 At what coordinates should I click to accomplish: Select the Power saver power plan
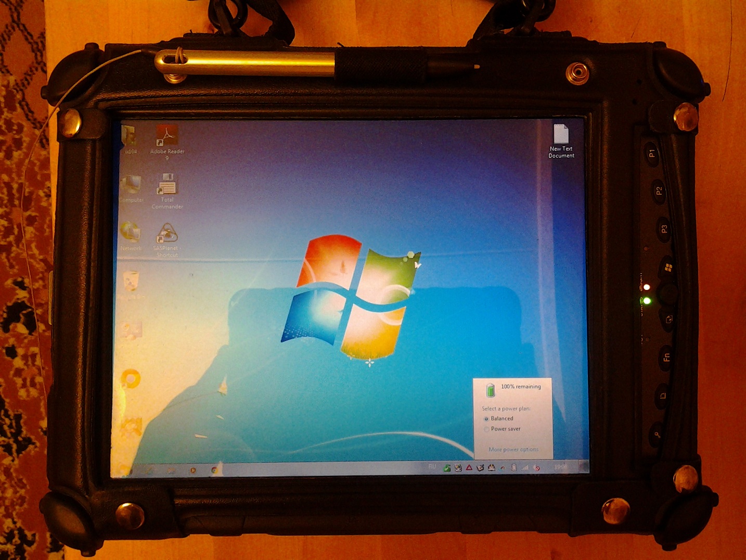pyautogui.click(x=502, y=429)
